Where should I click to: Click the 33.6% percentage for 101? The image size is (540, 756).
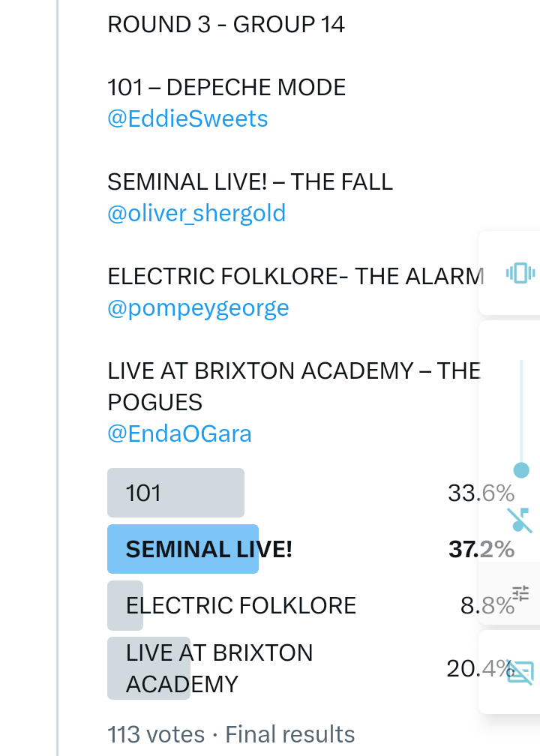[481, 493]
